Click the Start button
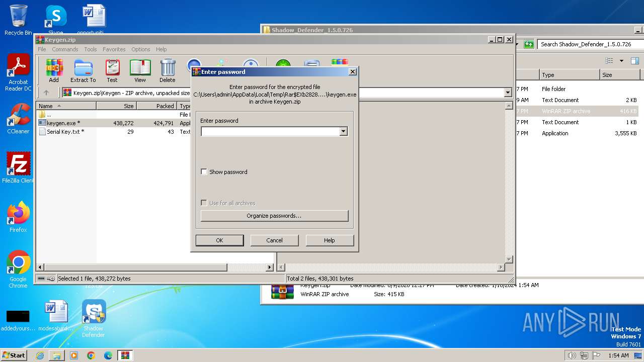Image resolution: width=644 pixels, height=362 pixels. tap(14, 355)
